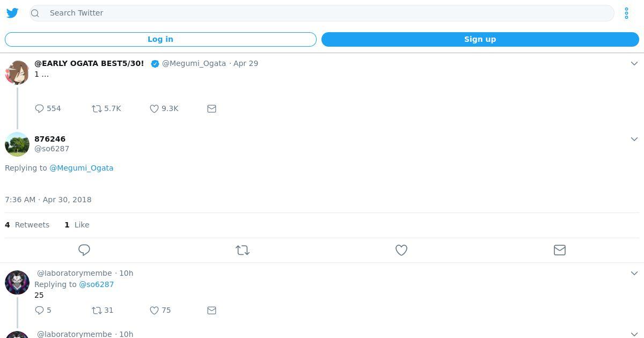The height and width of the screenshot is (338, 644).
Task: Click the large heart icon under so6287's tweet
Action: click(x=401, y=250)
